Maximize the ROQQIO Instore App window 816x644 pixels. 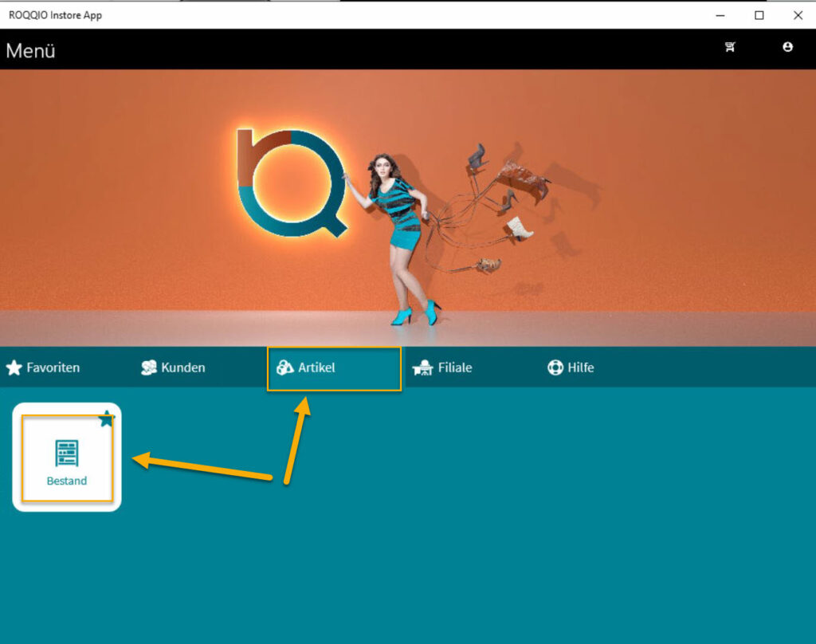(759, 15)
